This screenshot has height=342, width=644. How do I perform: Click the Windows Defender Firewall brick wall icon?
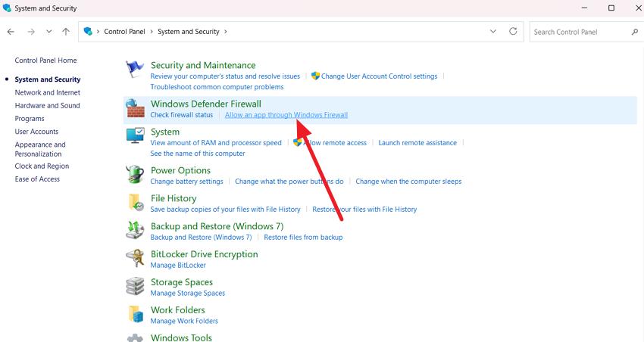[x=135, y=108]
